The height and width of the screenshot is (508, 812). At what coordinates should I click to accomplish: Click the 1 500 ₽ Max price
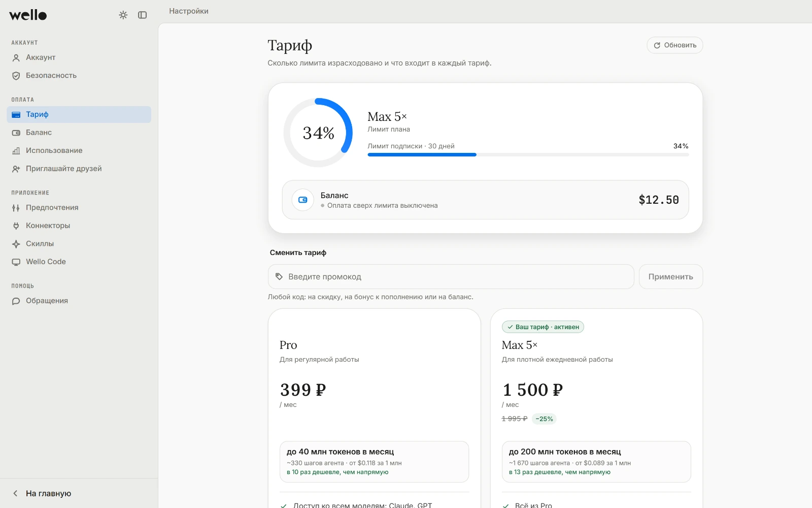[x=532, y=390]
